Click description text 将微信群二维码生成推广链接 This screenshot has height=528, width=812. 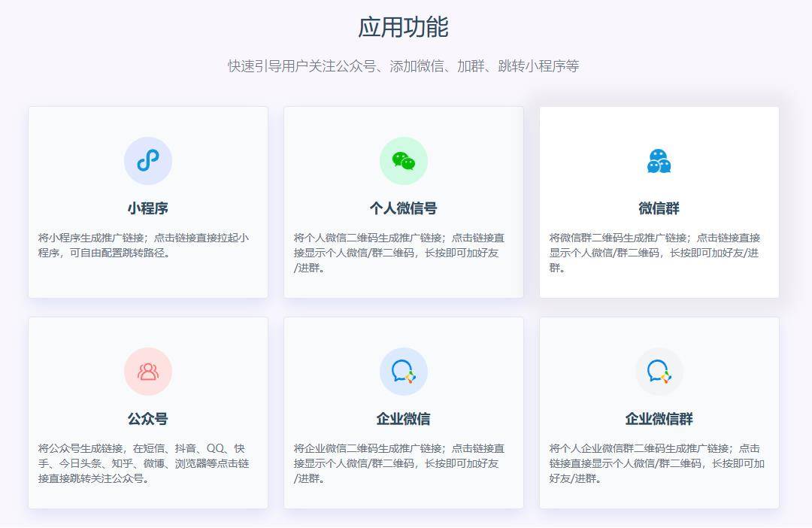pos(655,253)
